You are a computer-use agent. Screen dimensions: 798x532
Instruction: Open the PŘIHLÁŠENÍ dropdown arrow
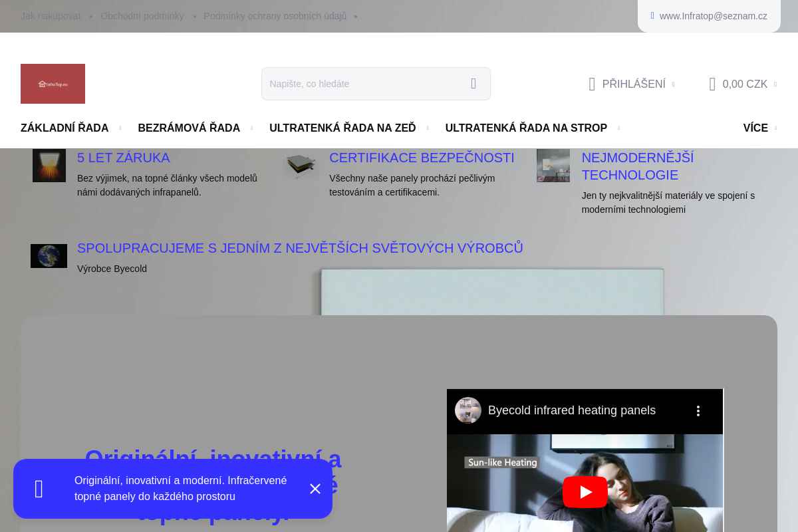(x=673, y=84)
